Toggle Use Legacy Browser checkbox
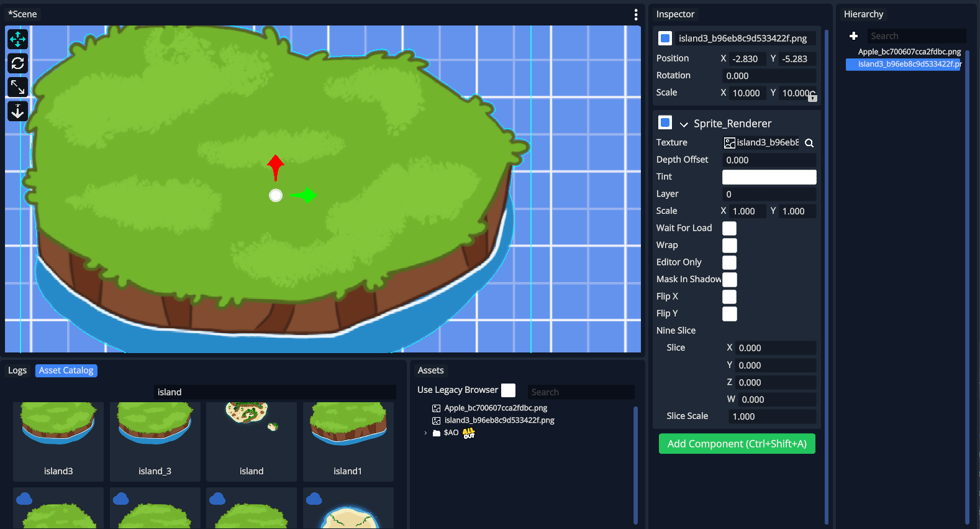The image size is (980, 529). (x=508, y=390)
